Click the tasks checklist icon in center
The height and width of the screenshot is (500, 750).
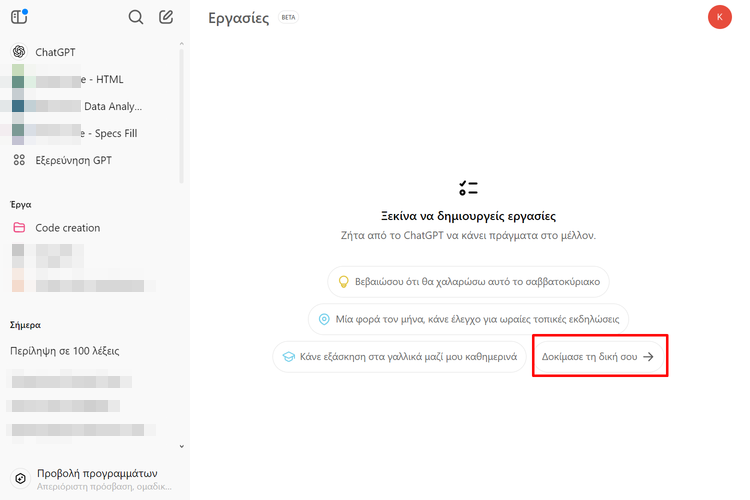coord(468,188)
